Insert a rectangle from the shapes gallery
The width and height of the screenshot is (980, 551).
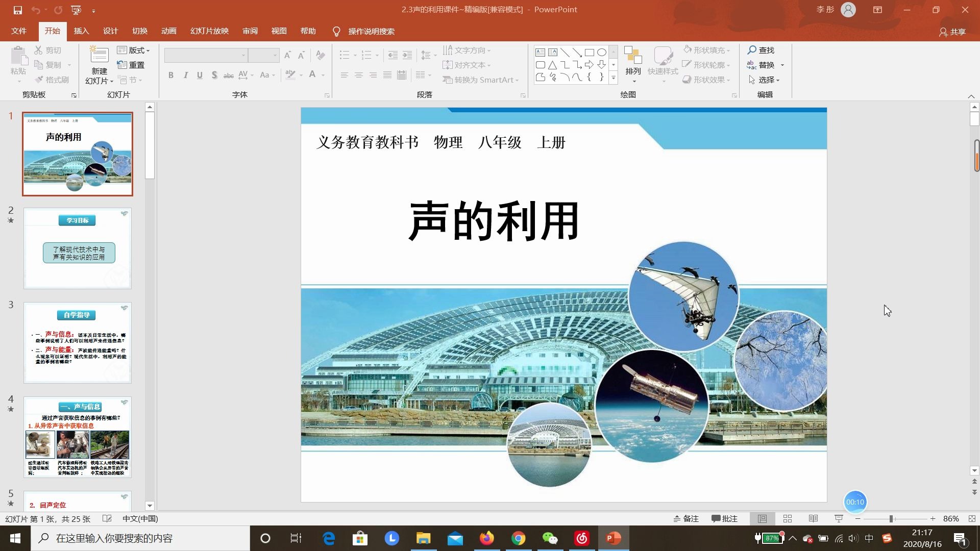(x=590, y=52)
